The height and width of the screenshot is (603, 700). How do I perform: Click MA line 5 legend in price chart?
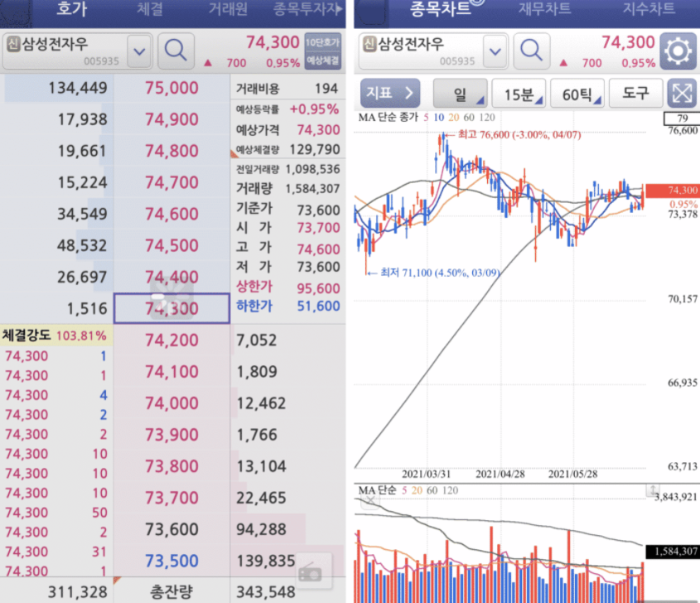(426, 118)
